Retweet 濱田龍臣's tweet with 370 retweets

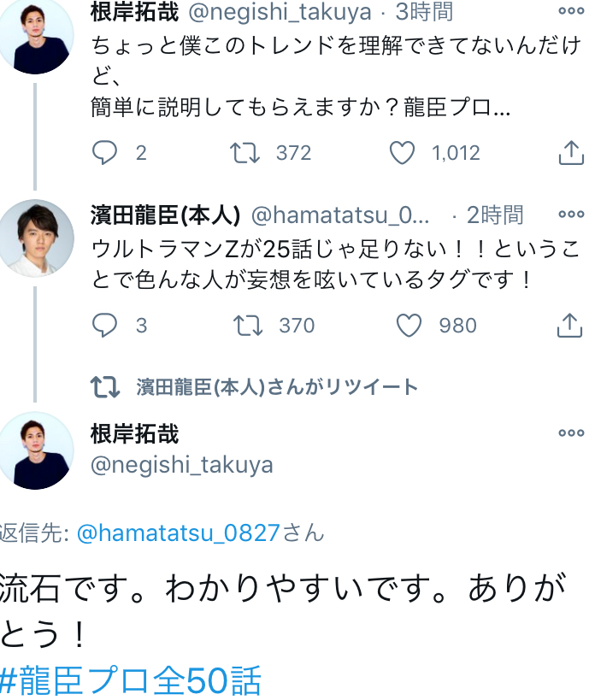[248, 326]
